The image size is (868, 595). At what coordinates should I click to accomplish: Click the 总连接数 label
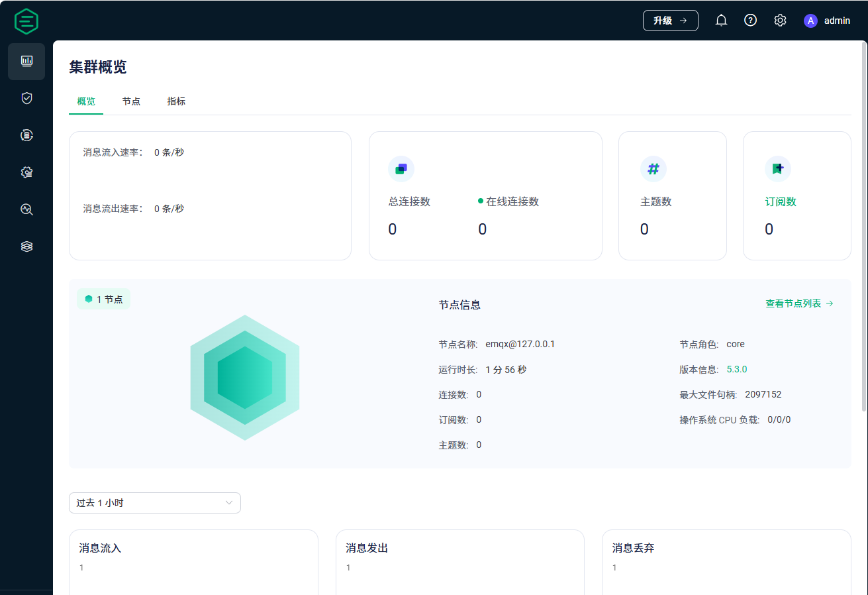pyautogui.click(x=409, y=202)
